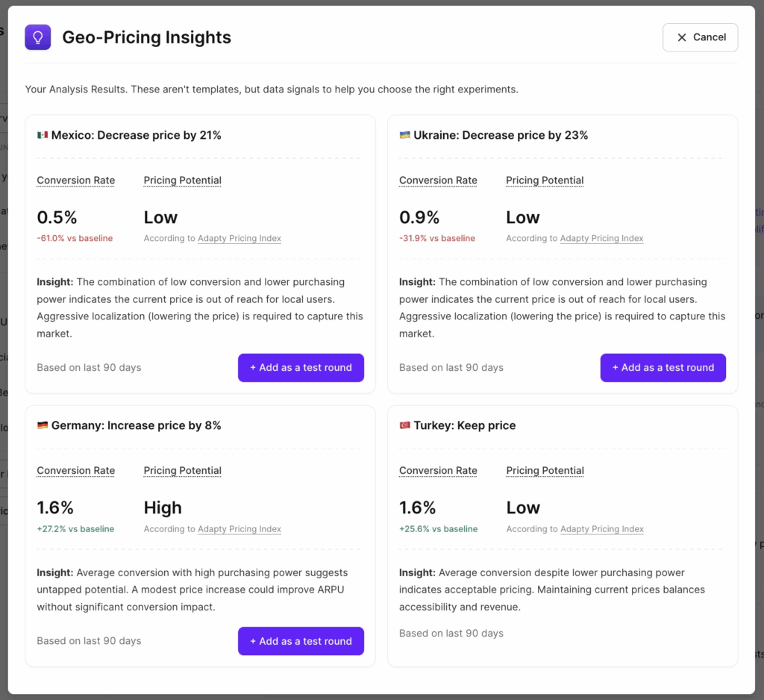Open Adapty Pricing Index link in Ukraine card
Image resolution: width=764 pixels, height=700 pixels.
pos(601,238)
